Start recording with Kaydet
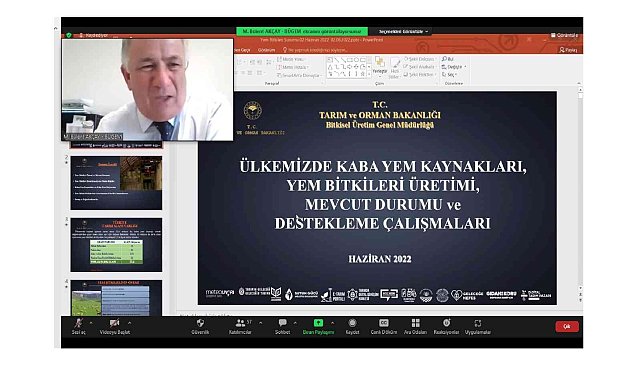The height and width of the screenshot is (380, 641). (352, 326)
